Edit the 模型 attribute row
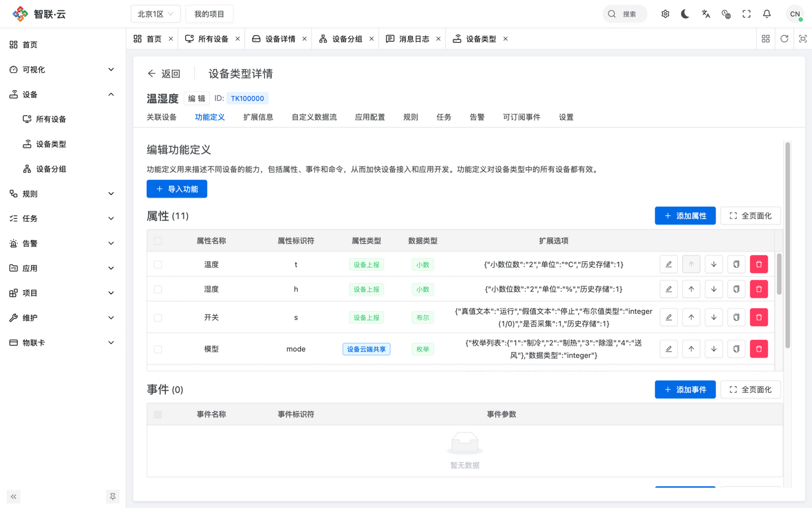Image resolution: width=812 pixels, height=508 pixels. click(669, 349)
